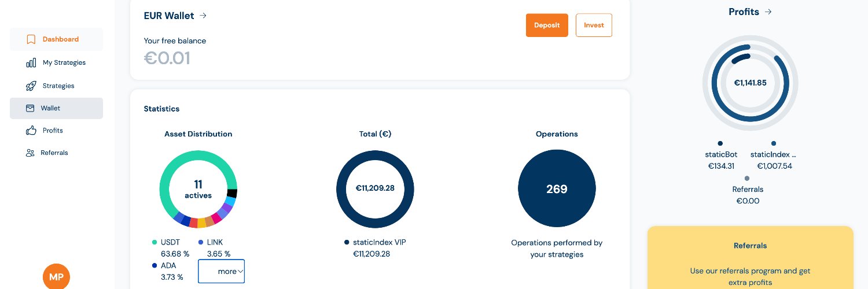868x289 pixels.
Task: Click the orange Deposit button
Action: tap(547, 25)
